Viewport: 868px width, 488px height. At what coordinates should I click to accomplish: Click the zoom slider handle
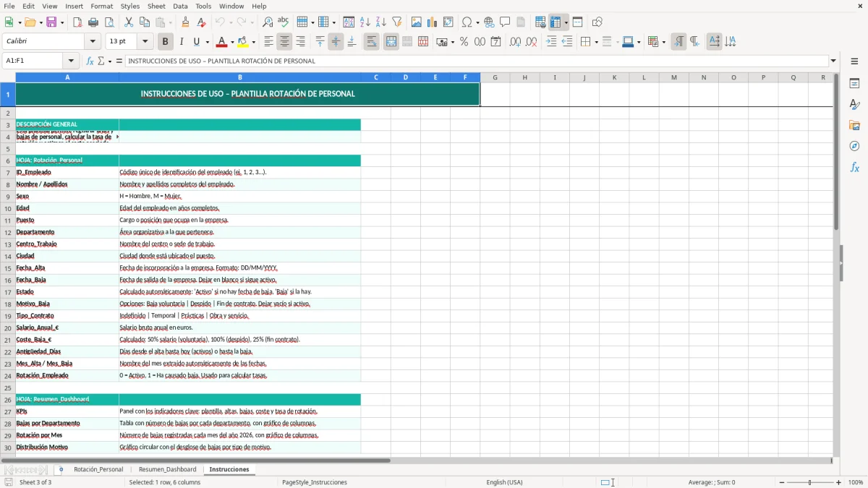click(810, 482)
